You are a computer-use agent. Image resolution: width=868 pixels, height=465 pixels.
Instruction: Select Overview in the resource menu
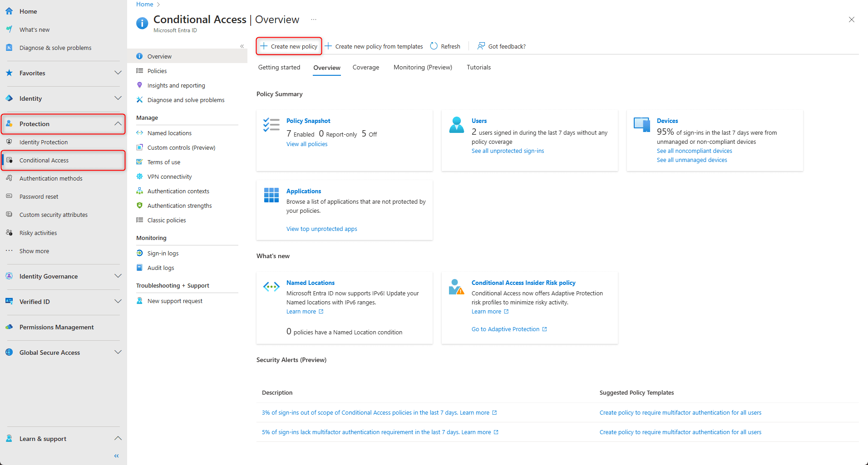[x=187, y=56]
